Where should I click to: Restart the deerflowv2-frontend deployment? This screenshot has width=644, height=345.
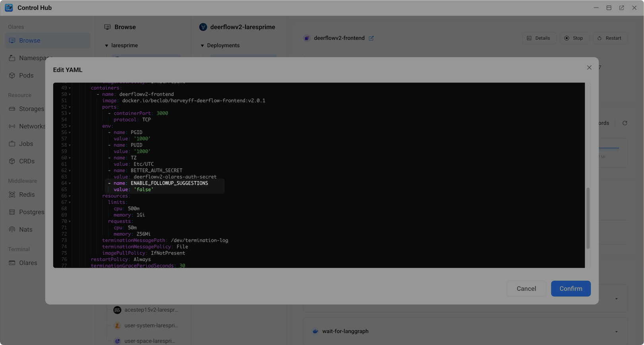coord(610,38)
